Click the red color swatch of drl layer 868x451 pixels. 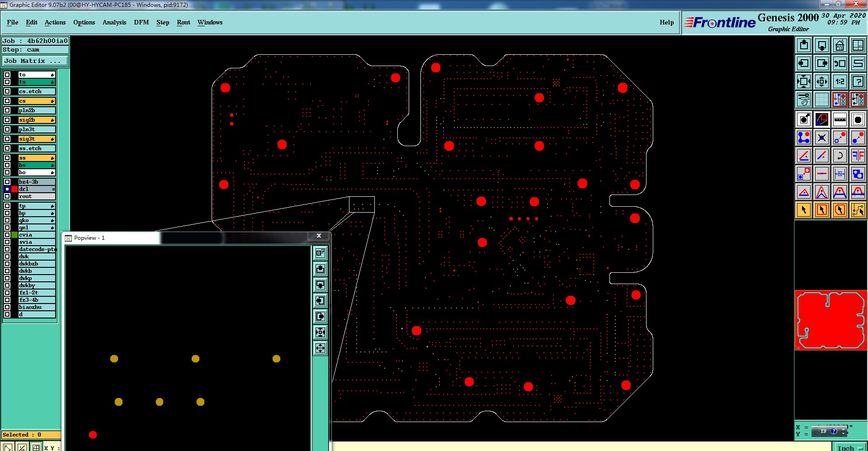pyautogui.click(x=14, y=189)
